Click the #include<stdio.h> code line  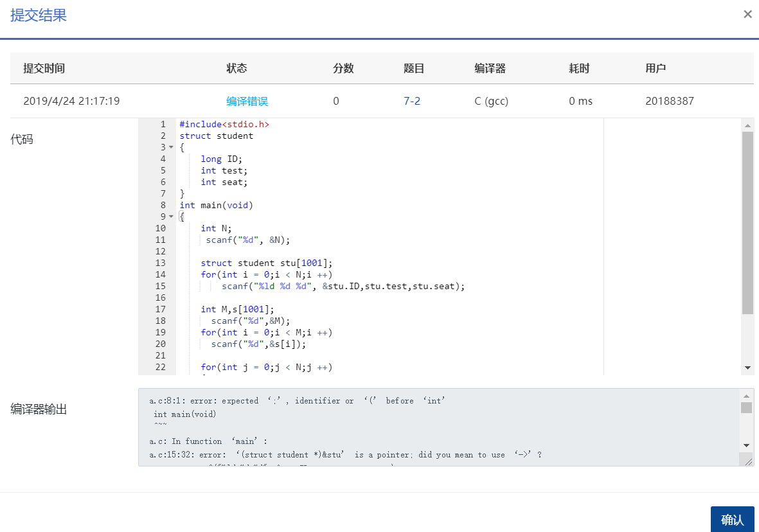pyautogui.click(x=224, y=125)
